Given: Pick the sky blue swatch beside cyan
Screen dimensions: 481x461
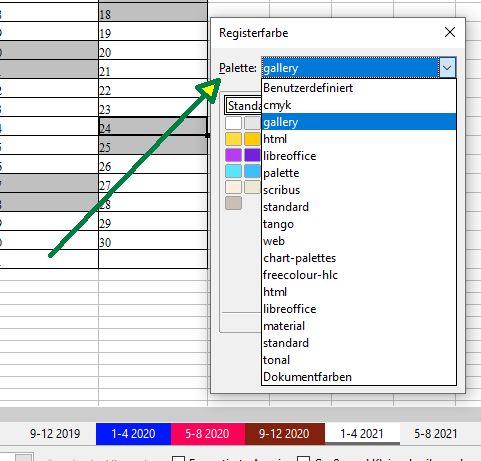Looking at the screenshot, I should coord(252,171).
